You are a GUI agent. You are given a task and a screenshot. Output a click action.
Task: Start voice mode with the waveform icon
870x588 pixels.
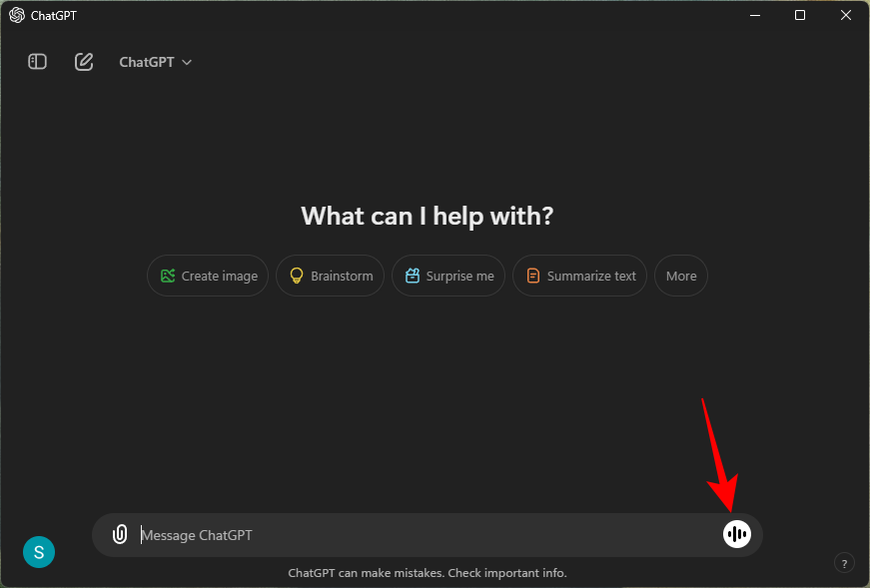point(736,535)
